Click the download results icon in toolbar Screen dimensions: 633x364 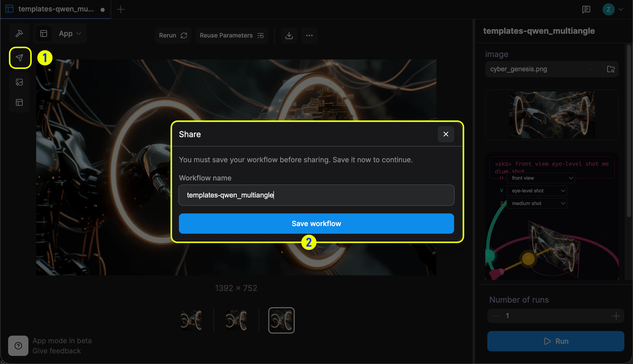pos(289,35)
